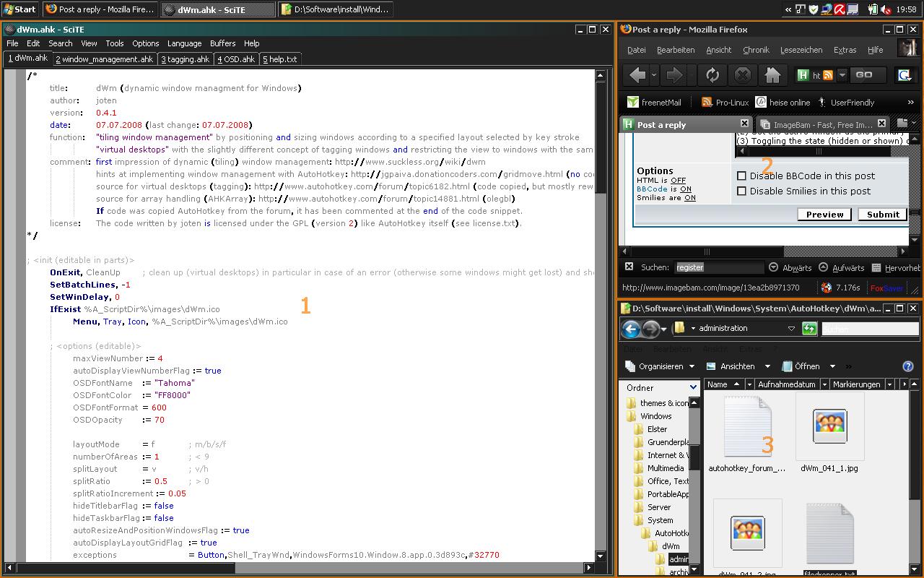This screenshot has width=924, height=578.
Task: Collapse the Ordner folder pane
Action: pyautogui.click(x=694, y=388)
